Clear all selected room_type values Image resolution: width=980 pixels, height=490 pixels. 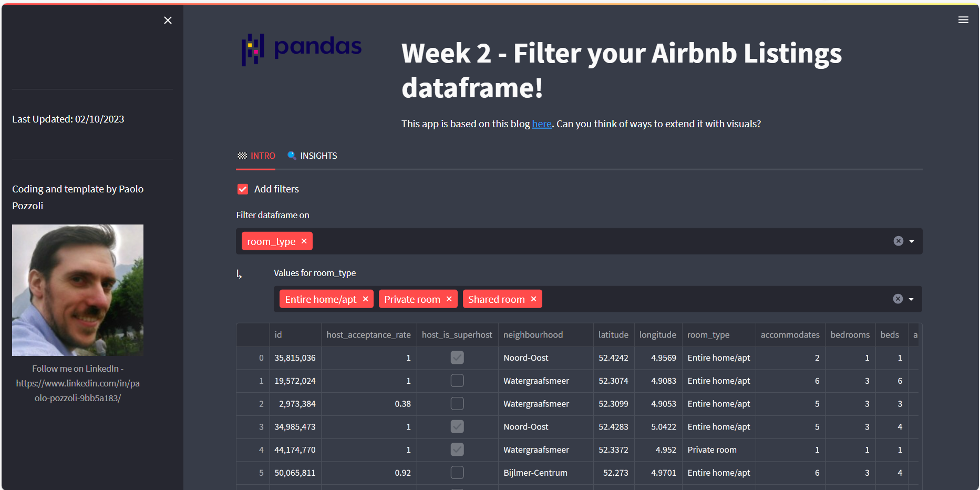tap(898, 299)
